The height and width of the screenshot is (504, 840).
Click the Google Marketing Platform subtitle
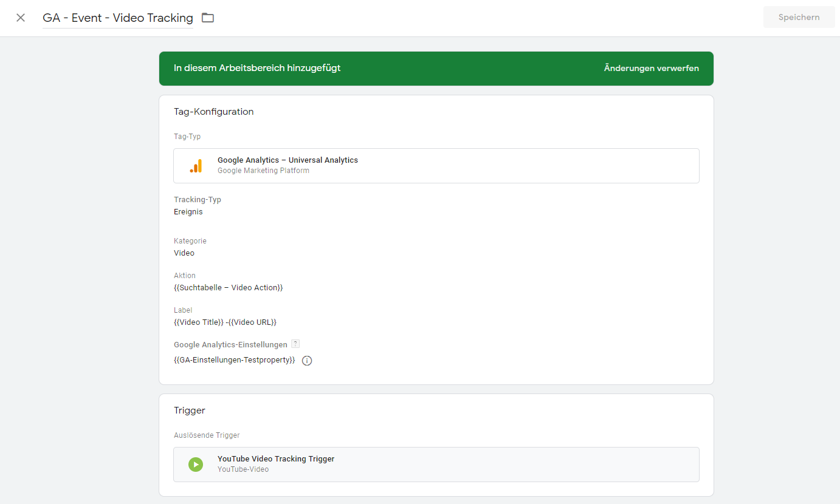coord(263,171)
